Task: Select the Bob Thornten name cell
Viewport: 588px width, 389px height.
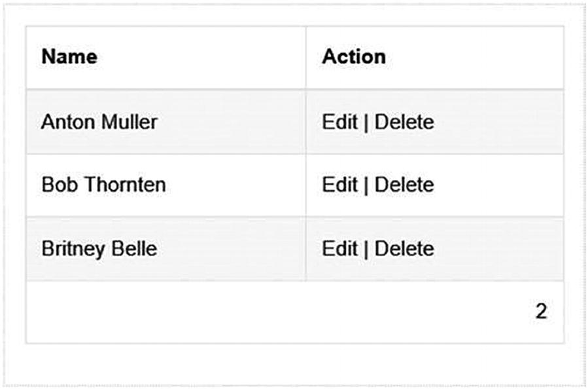Action: (x=103, y=185)
